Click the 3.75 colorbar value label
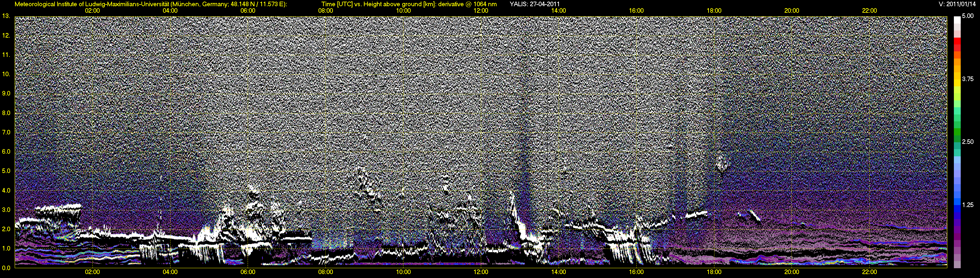980x278 pixels. pos(968,79)
